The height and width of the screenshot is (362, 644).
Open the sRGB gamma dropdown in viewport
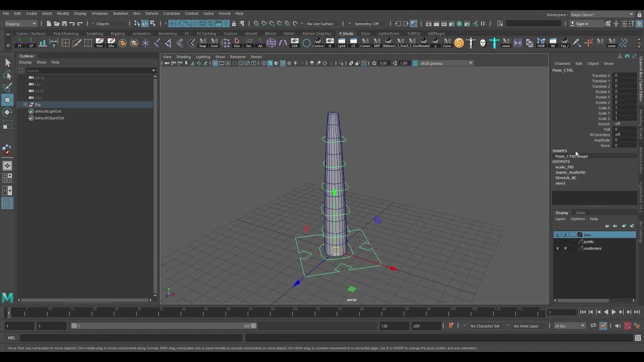[x=471, y=63]
